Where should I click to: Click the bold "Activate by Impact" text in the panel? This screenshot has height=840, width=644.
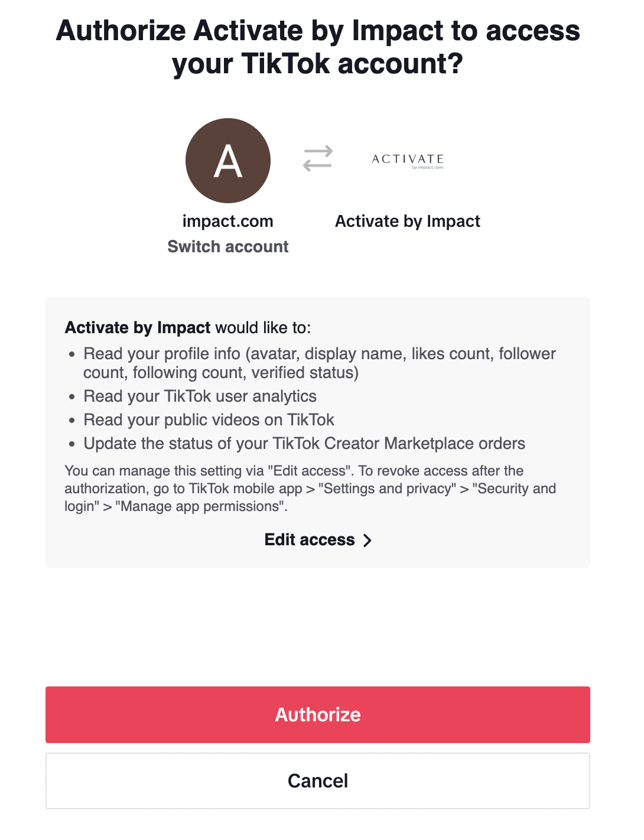(x=138, y=328)
